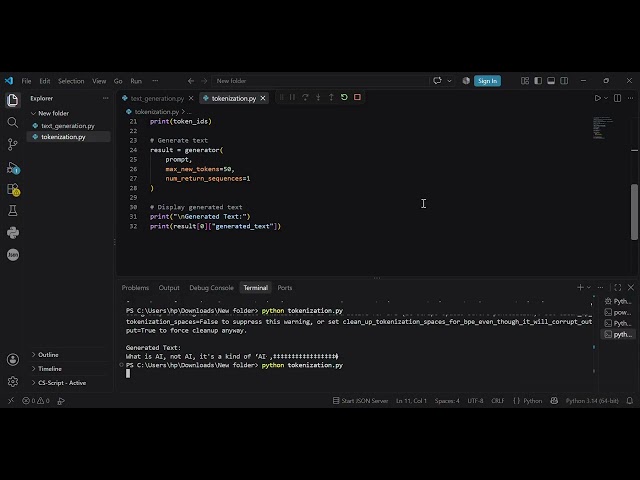Viewport: 640px width, 480px height.
Task: Click the Sign In button
Action: (x=487, y=81)
